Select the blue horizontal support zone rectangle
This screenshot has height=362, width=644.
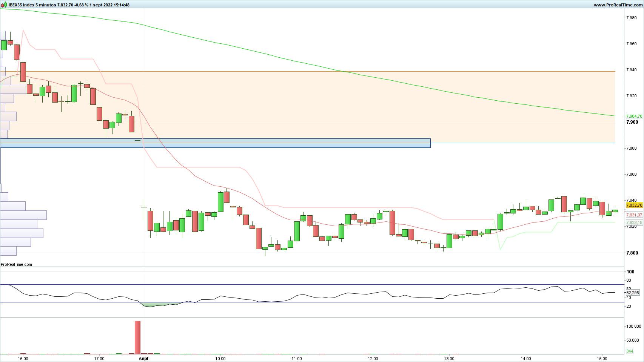215,143
